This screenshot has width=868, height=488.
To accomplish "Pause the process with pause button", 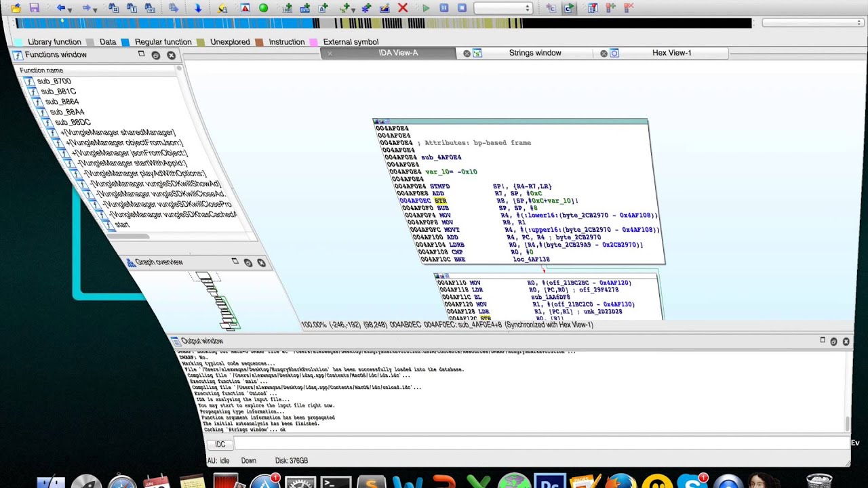I will point(444,8).
